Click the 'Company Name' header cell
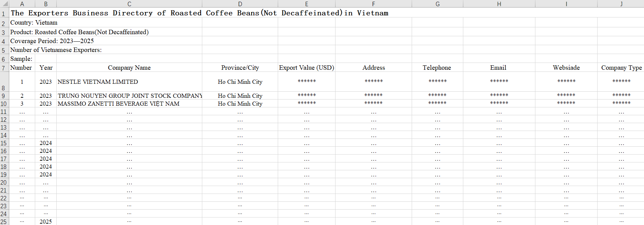644x225 pixels. (x=129, y=68)
